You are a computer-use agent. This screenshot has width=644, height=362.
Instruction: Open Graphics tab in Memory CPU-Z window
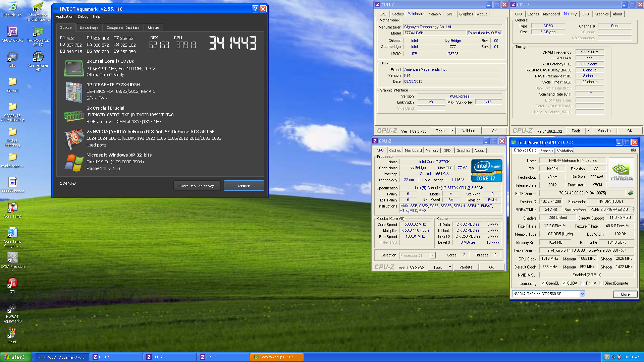click(x=601, y=14)
